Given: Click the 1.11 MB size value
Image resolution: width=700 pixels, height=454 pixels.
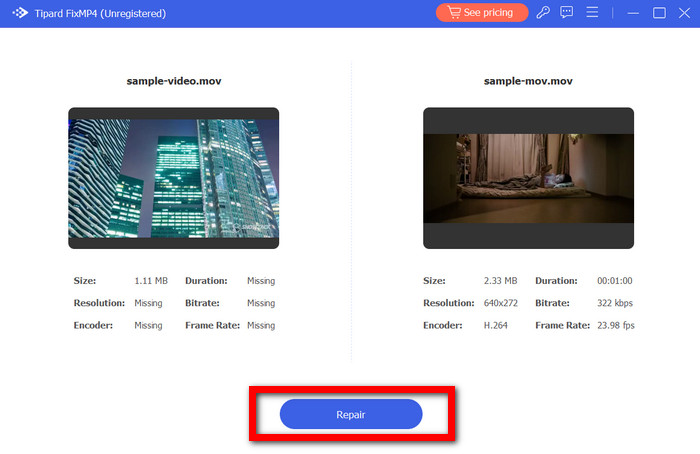Looking at the screenshot, I should coord(151,281).
